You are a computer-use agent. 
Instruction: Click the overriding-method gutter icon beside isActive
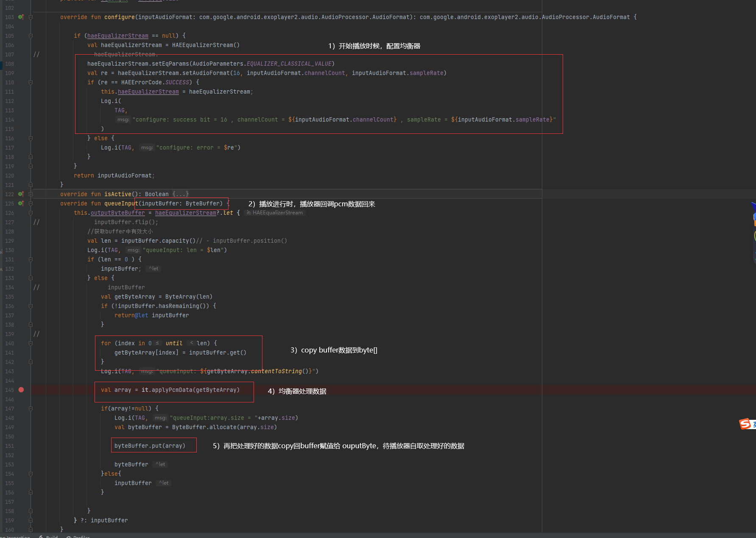pyautogui.click(x=20, y=194)
